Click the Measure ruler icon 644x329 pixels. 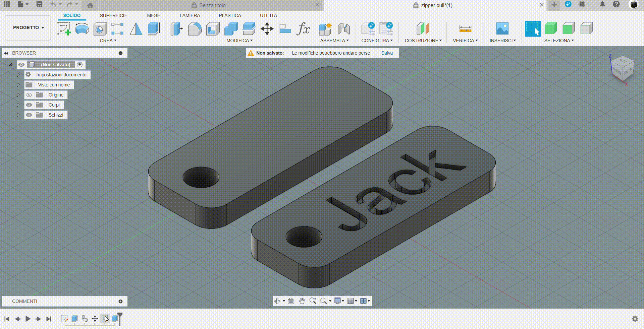click(465, 29)
